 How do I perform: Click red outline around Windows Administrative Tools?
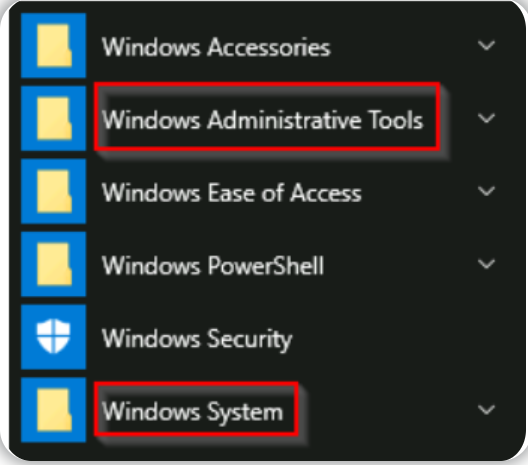coord(267,116)
